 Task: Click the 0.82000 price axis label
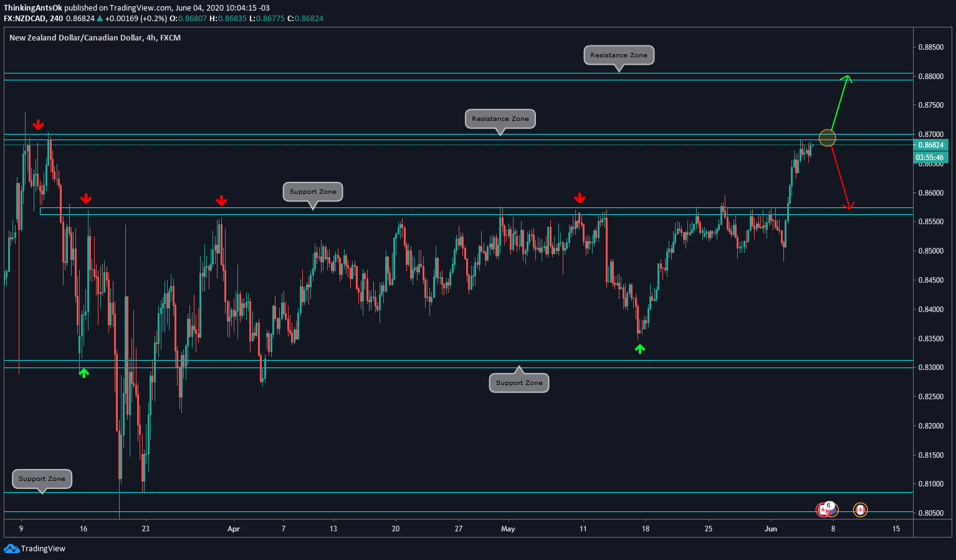pos(930,426)
